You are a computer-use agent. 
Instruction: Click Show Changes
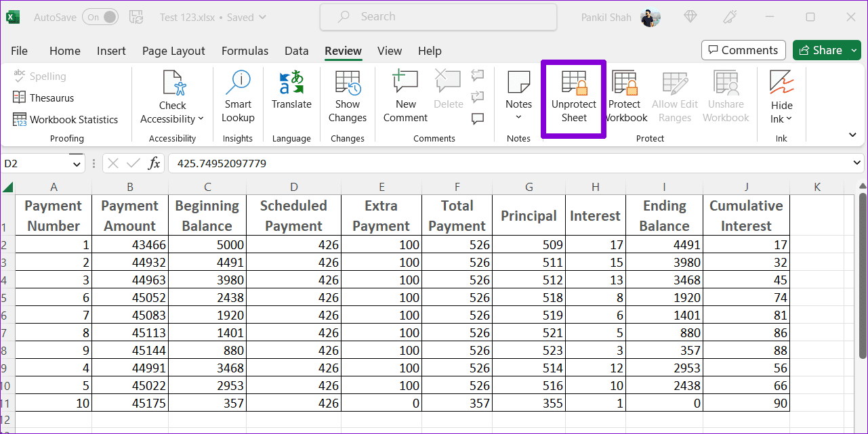click(x=348, y=97)
